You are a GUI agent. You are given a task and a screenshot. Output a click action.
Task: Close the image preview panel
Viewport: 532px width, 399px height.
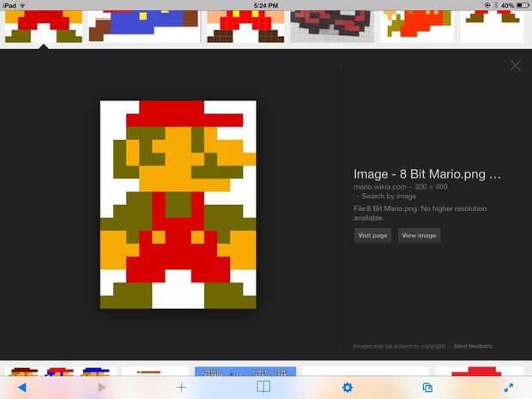[515, 65]
